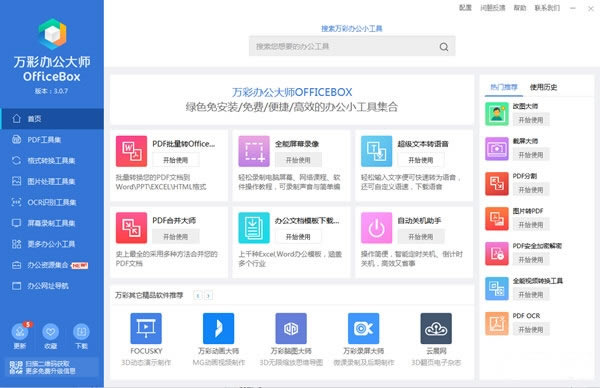Click the PDF合并大师 red icon
The height and width of the screenshot is (388, 600).
(131, 228)
